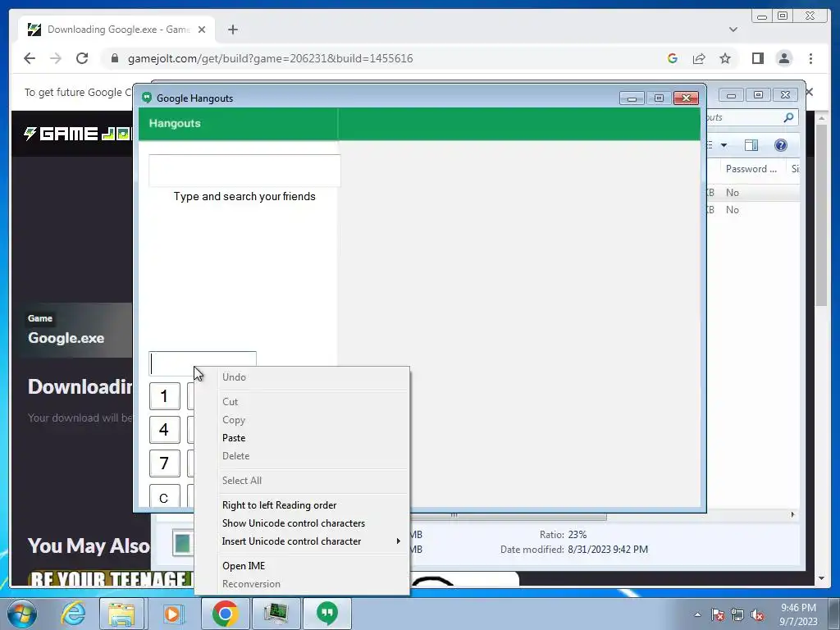Click search magnifier in archive window
The width and height of the screenshot is (840, 630).
pos(788,117)
